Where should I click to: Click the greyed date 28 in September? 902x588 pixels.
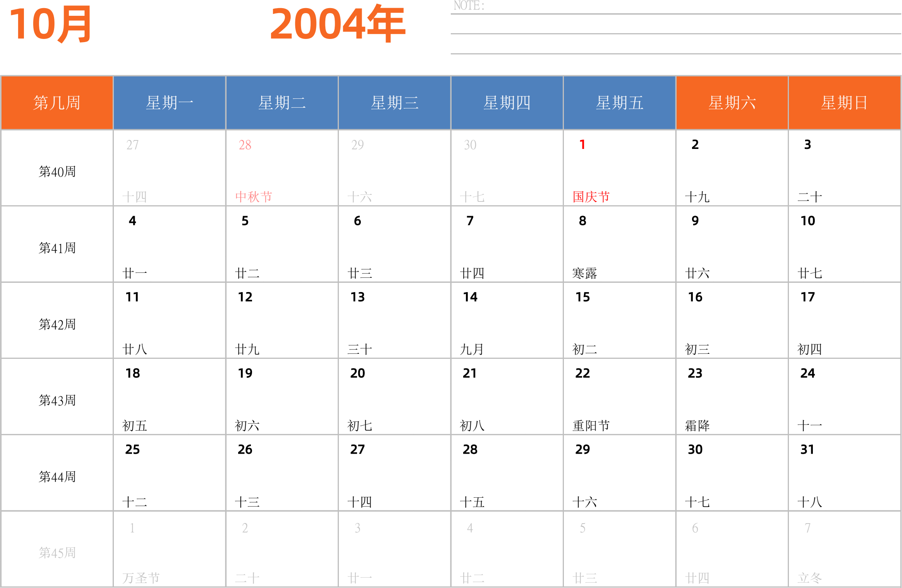coord(245,145)
